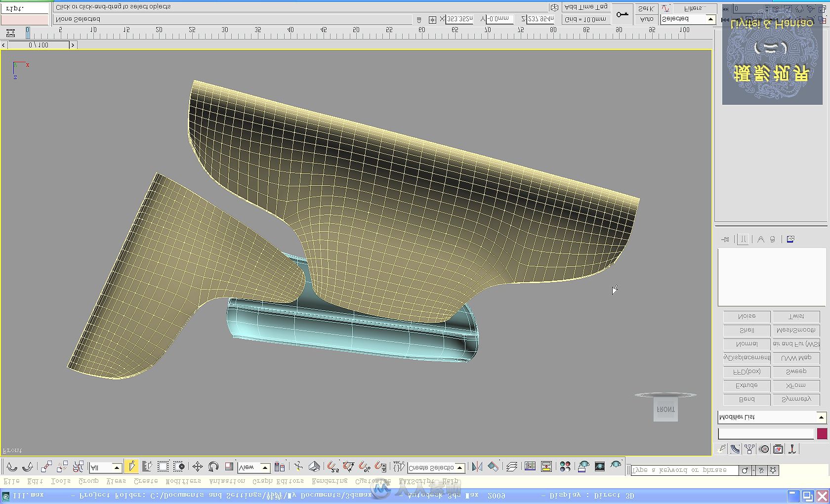Click the Add Time Tag field
This screenshot has height=504, width=830.
(586, 7)
